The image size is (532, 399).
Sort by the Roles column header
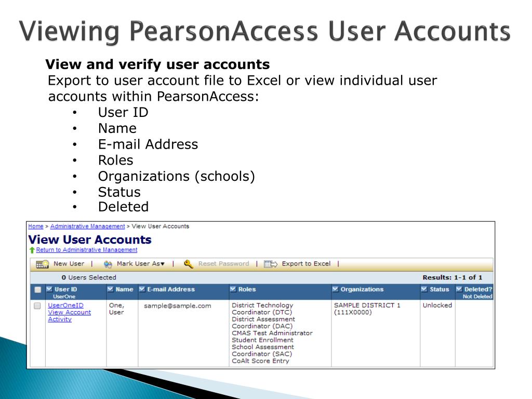pyautogui.click(x=247, y=289)
